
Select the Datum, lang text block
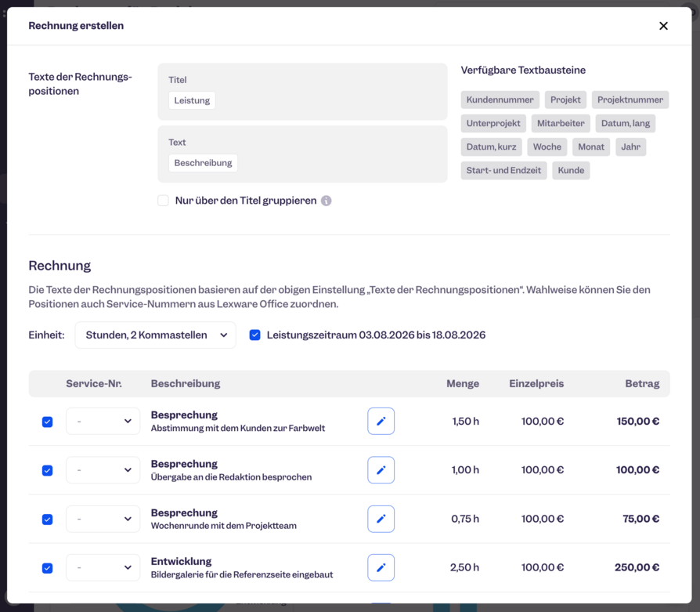[626, 123]
